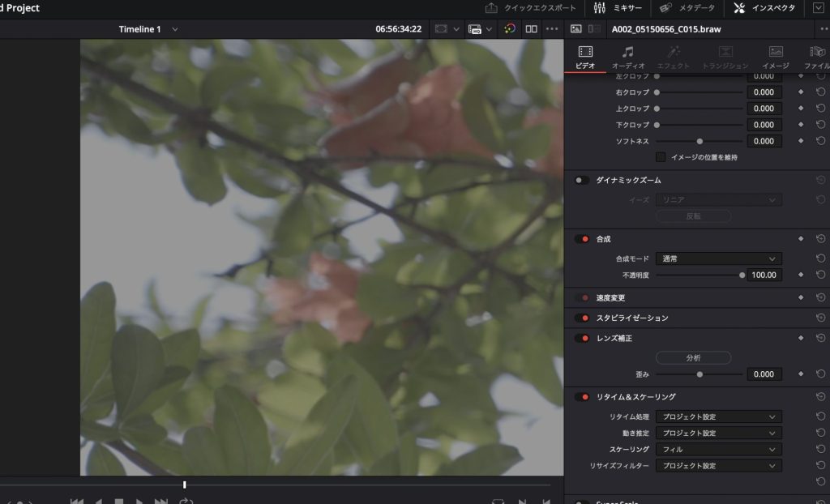
Task: Add keyframe for ソフトネス
Action: pos(800,141)
